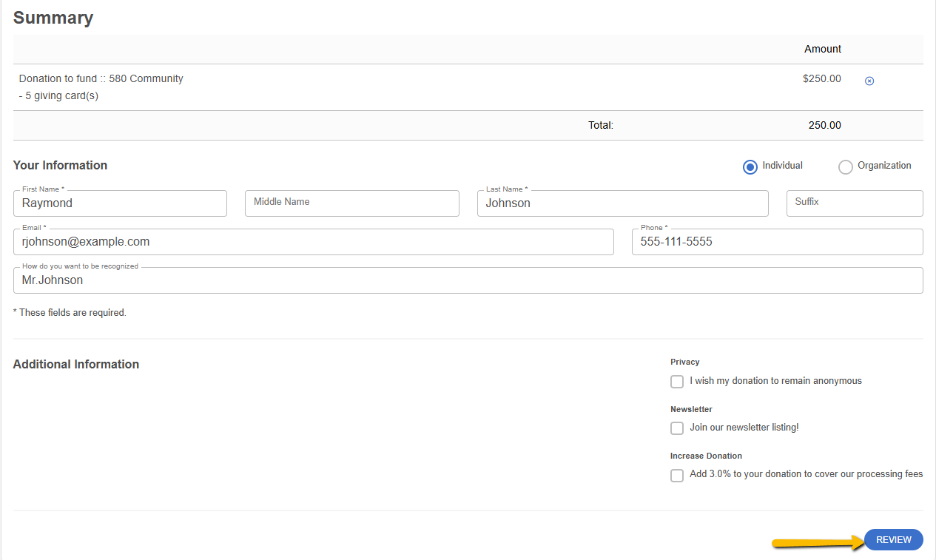Screen dimensions: 936x560
Task: Check the remain anonymous donation box
Action: (x=677, y=382)
